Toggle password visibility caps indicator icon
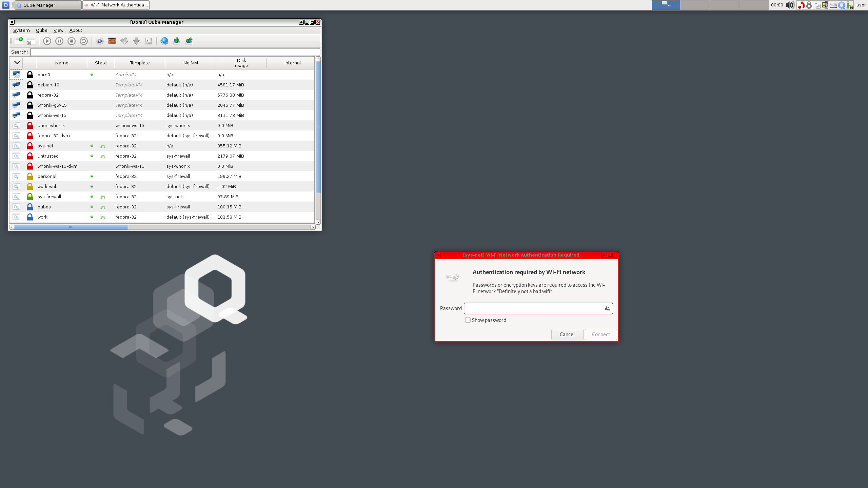The image size is (868, 488). (x=607, y=308)
